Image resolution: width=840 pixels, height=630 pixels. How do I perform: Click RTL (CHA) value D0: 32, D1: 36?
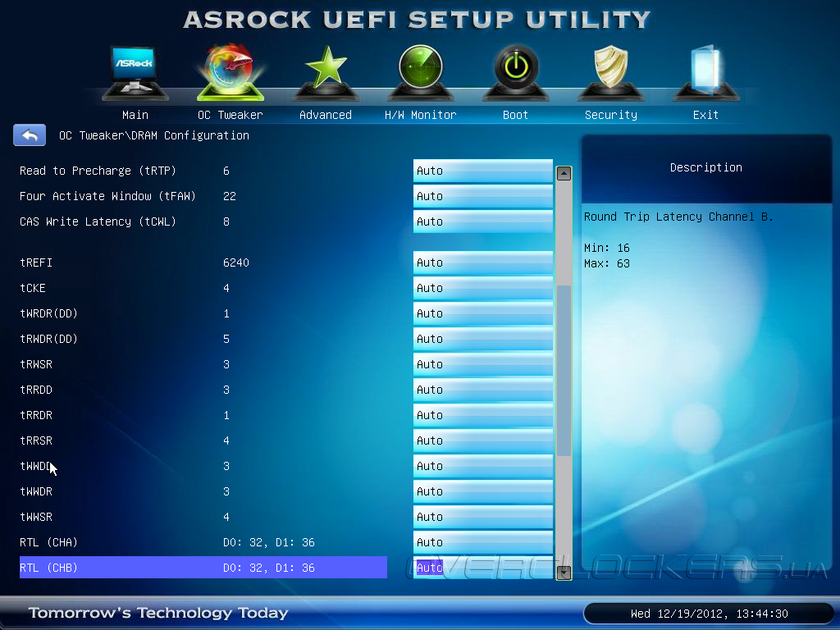[269, 542]
